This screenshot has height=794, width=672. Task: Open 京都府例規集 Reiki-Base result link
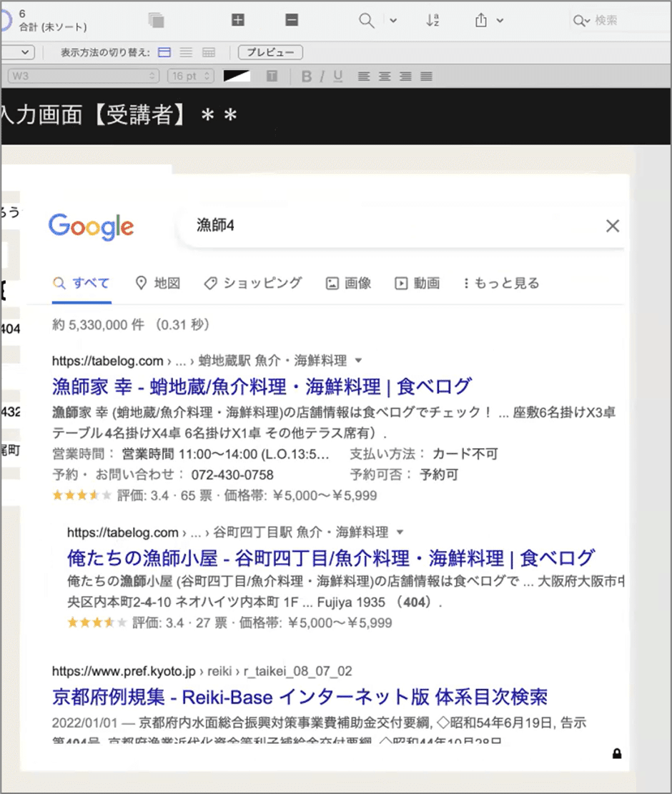pos(300,698)
